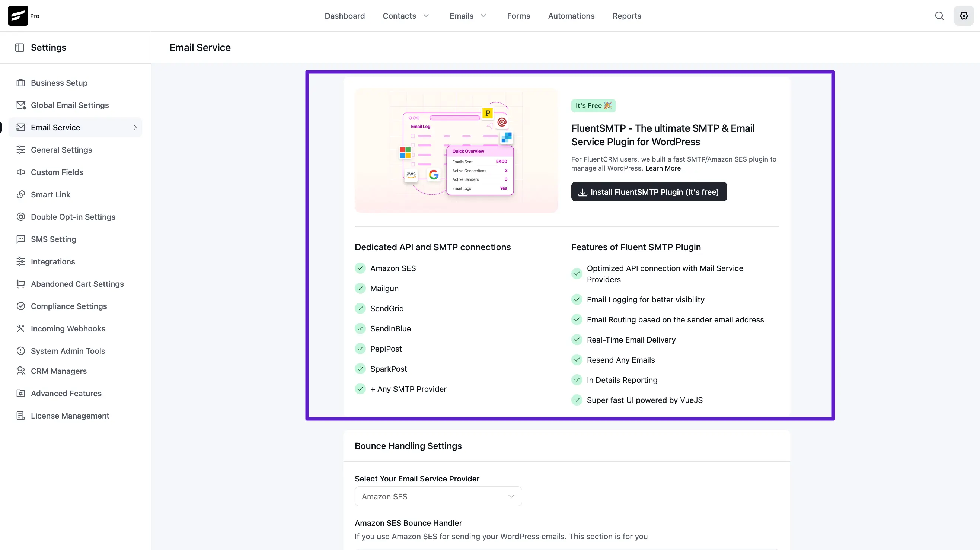Viewport: 980px width, 550px height.
Task: Click the System Admin Tools alert icon
Action: 21,351
